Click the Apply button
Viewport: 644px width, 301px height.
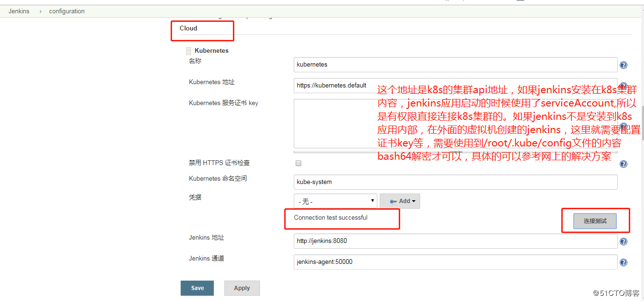coord(242,288)
